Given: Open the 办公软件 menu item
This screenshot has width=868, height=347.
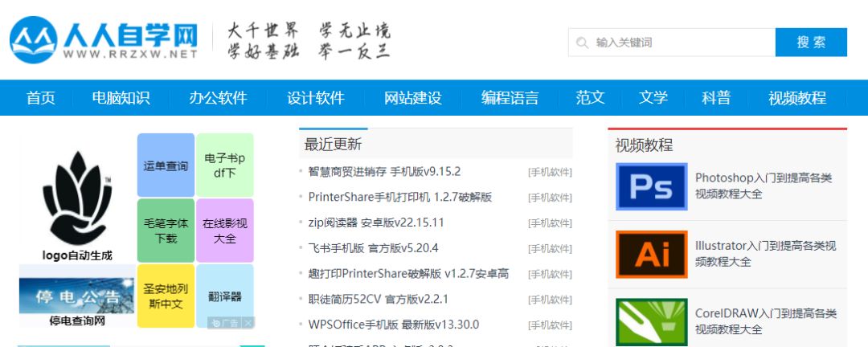Looking at the screenshot, I should pos(218,98).
